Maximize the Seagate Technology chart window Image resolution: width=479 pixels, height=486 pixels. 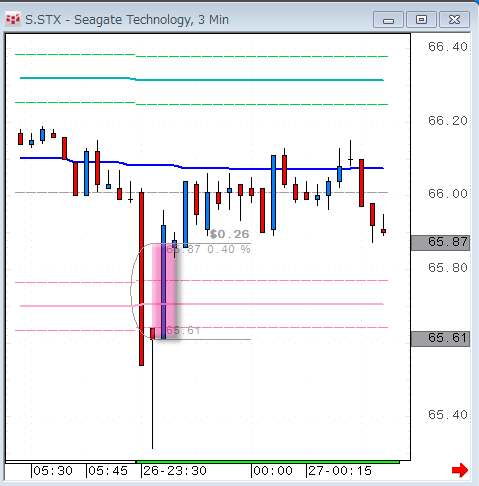point(421,20)
